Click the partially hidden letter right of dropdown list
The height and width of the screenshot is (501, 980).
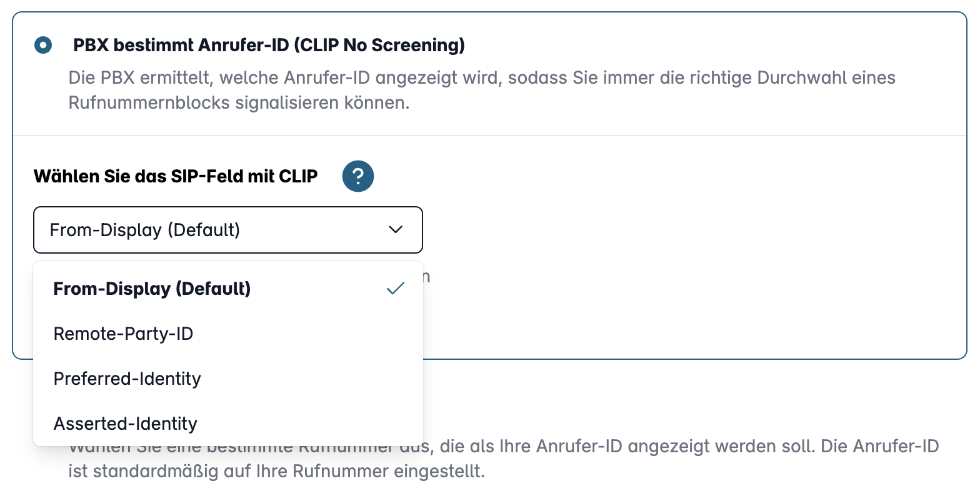point(427,277)
